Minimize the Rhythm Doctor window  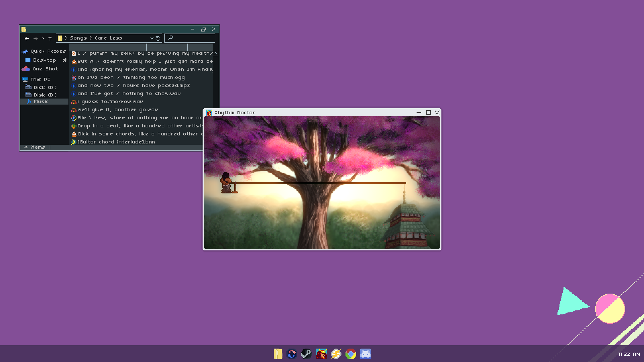coord(419,113)
